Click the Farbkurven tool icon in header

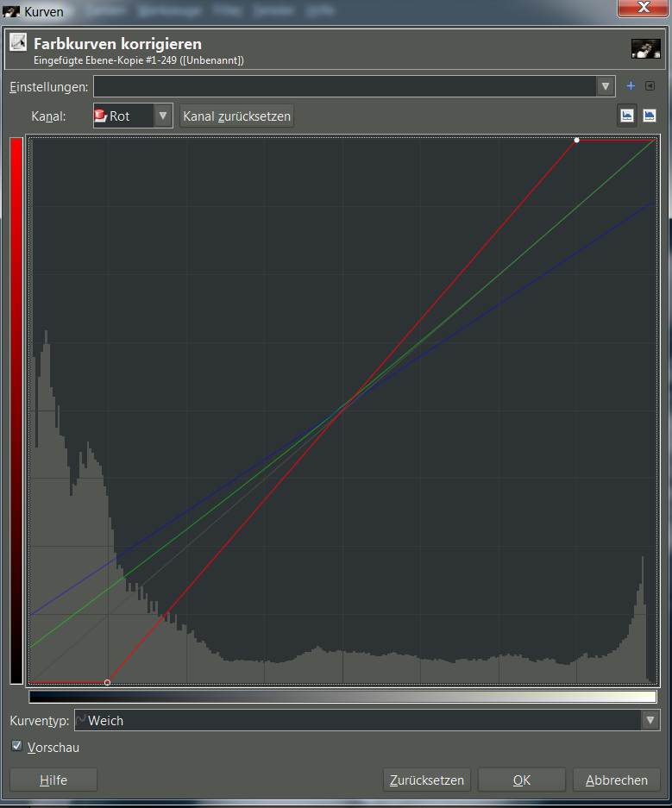click(x=18, y=43)
